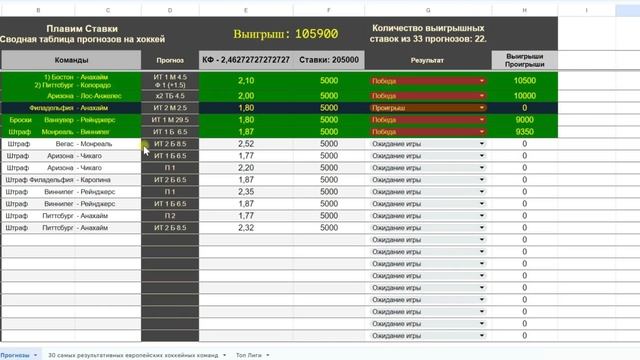Open the sheet about 30 самых результативных команд
Screen dimensions: 640x360
point(133,355)
